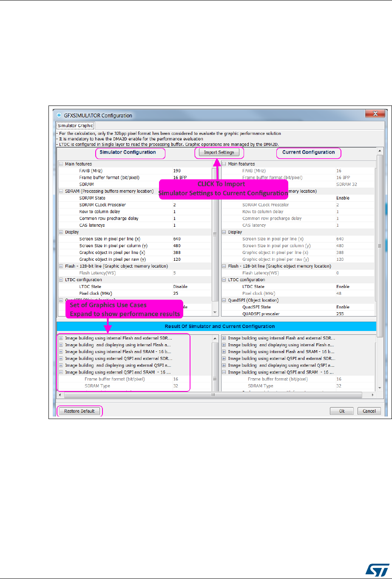Click the outer panel vertical scrollbar up arrow
The height and width of the screenshot is (579, 392).
click(x=381, y=151)
